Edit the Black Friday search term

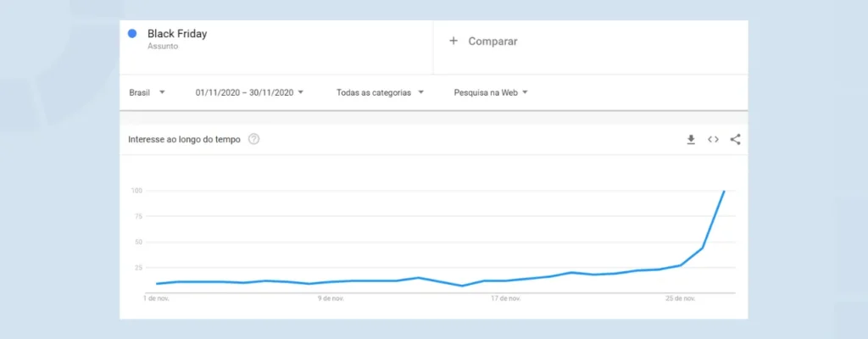177,34
